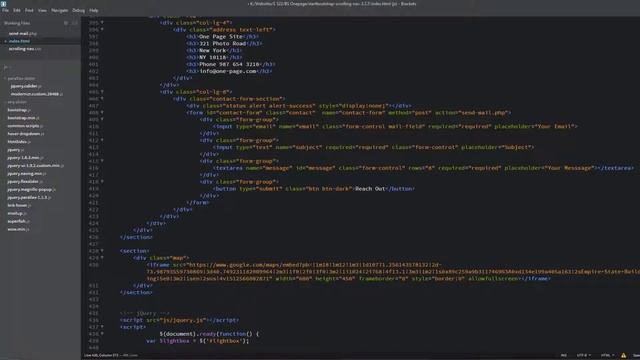The image size is (640, 360).
Task: Click 'Reach Out' button text in code
Action: tap(370, 189)
